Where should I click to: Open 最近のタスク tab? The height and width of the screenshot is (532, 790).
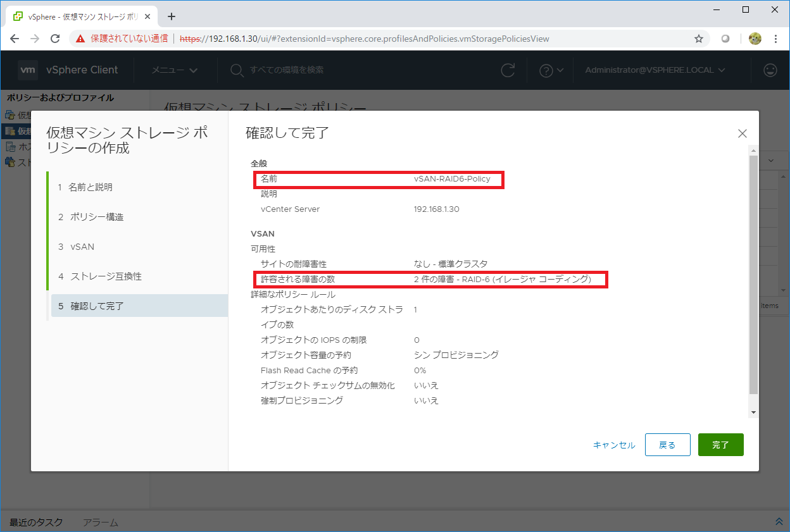35,523
